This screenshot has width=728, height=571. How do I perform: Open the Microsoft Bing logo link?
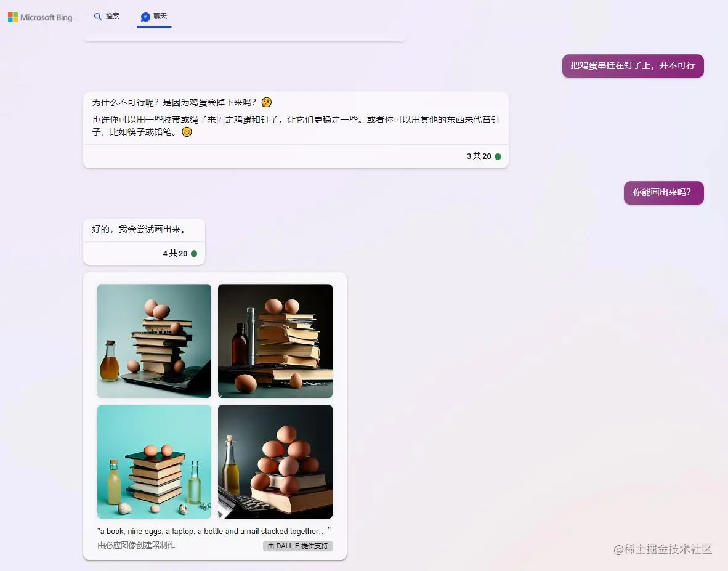[41, 17]
